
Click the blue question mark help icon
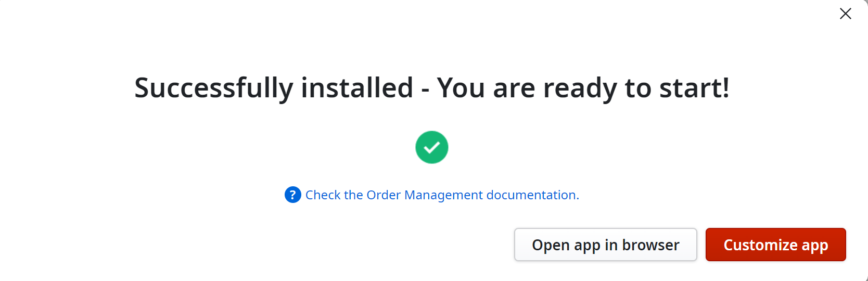[x=293, y=195]
